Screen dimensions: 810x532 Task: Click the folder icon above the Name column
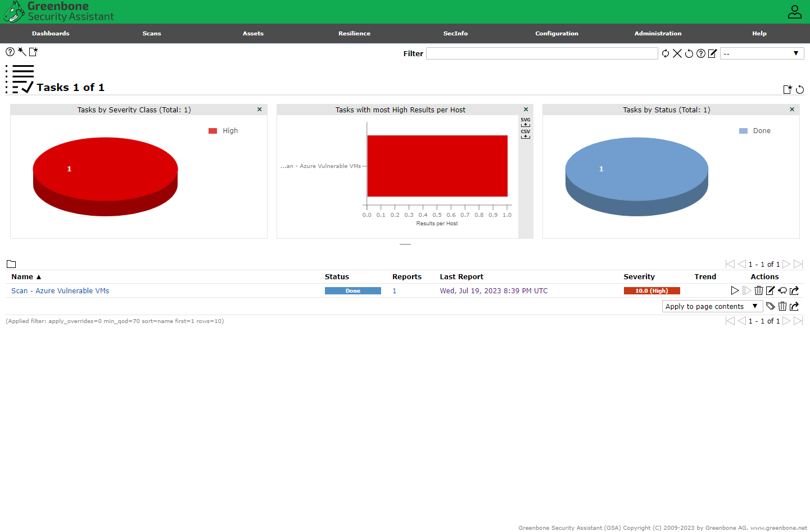point(11,264)
